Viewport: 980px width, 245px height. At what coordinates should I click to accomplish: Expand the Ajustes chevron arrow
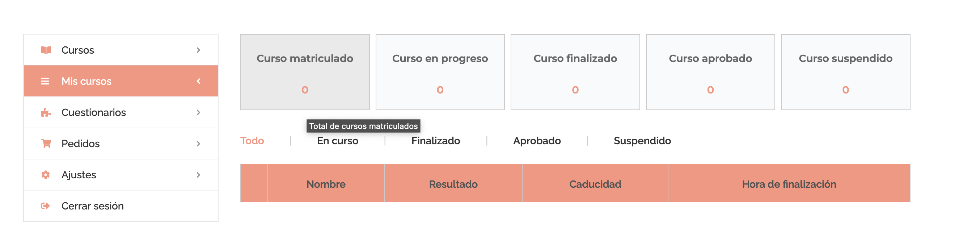(198, 175)
